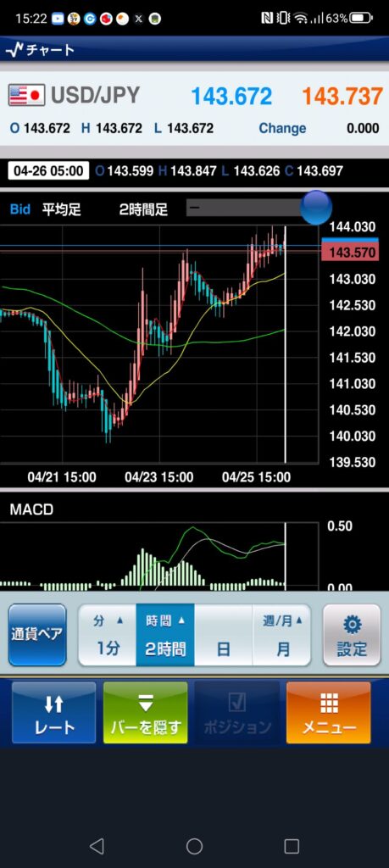389x868 pixels.
Task: Tap the chart wave icon in title bar
Action: tap(14, 50)
